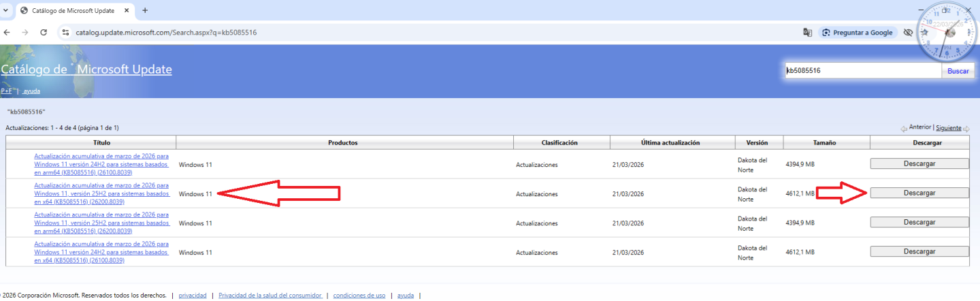The width and height of the screenshot is (980, 301).
Task: Click the browser back arrow
Action: pos(7,32)
